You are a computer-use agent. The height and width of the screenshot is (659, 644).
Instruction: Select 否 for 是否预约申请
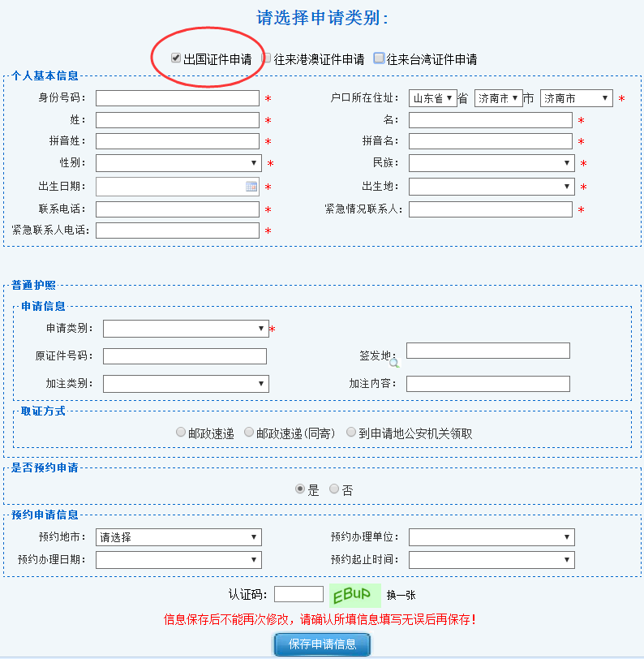[x=334, y=489]
